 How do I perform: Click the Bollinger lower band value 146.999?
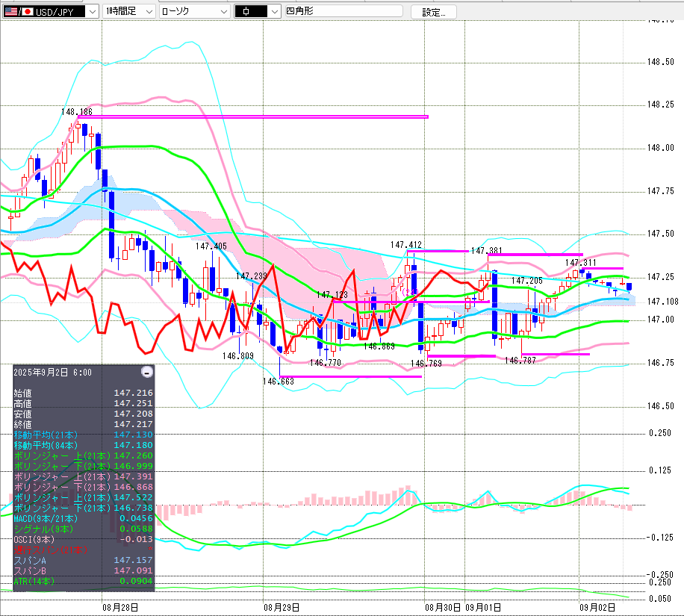click(134, 467)
